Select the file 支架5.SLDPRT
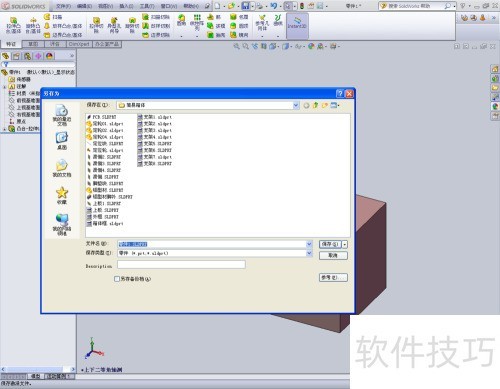The image size is (500, 389). (155, 144)
